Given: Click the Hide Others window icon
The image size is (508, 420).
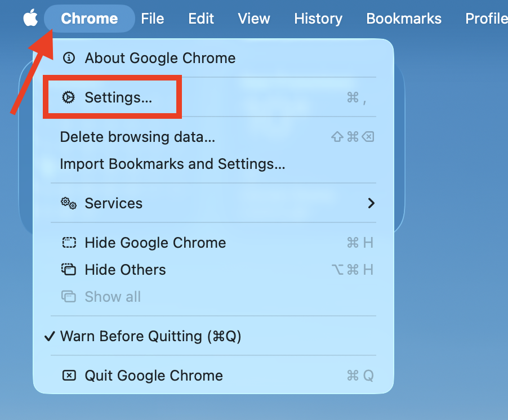Looking at the screenshot, I should [x=68, y=270].
